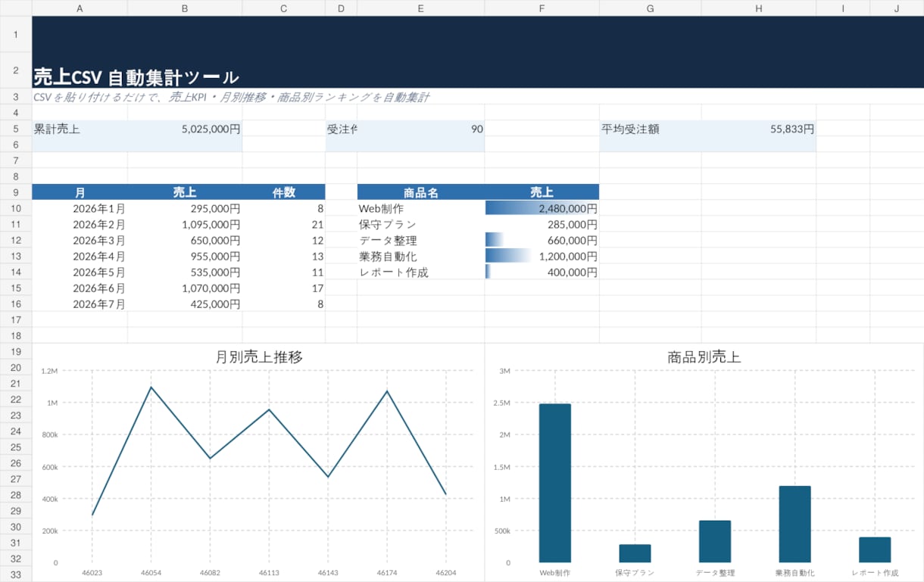Select column H header

pos(759,8)
